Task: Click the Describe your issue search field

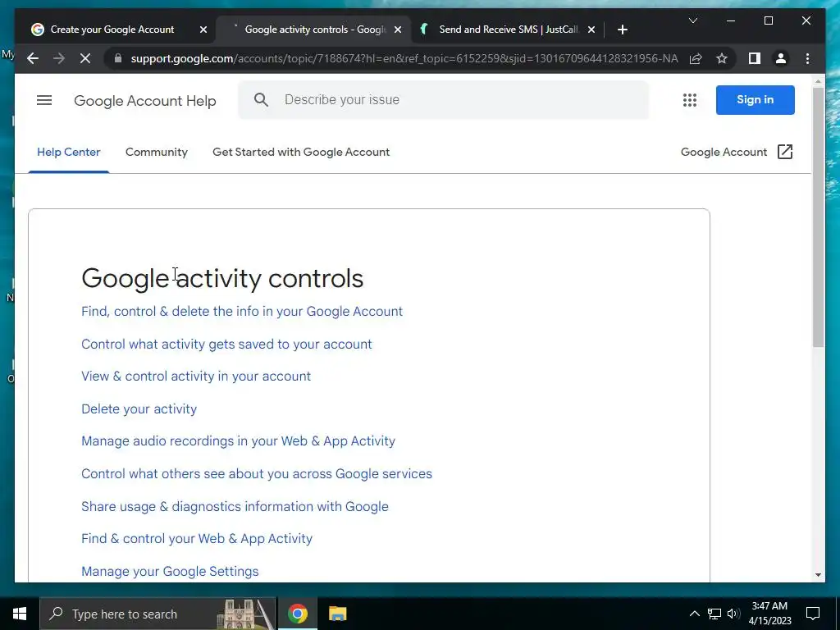Action: (444, 99)
